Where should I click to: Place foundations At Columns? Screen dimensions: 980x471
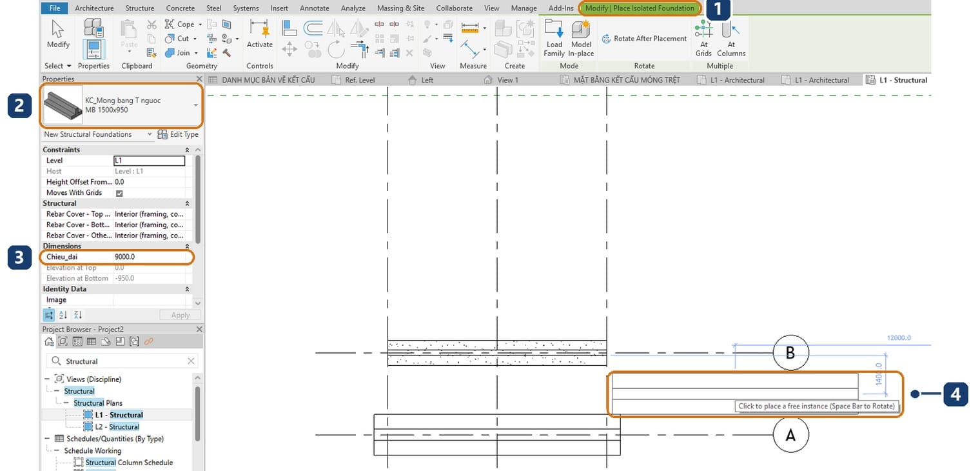[731, 37]
